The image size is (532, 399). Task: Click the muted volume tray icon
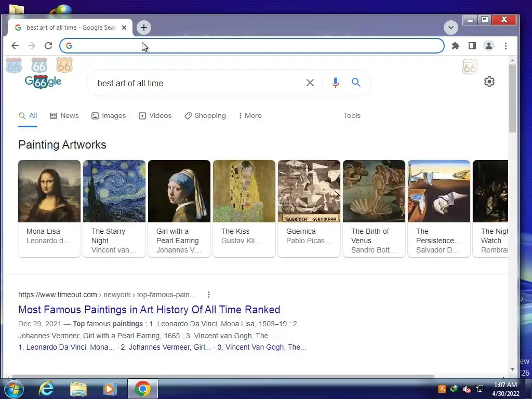467,389
